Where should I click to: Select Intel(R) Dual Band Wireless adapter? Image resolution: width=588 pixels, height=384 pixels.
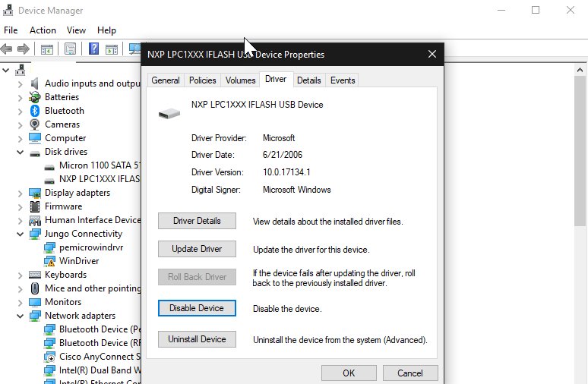pos(100,370)
